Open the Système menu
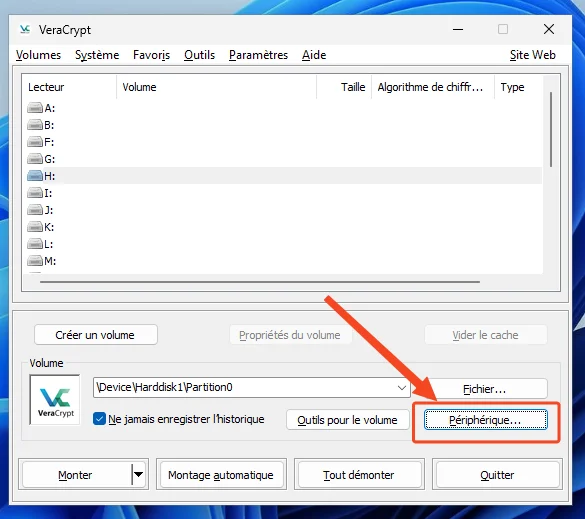The height and width of the screenshot is (519, 585). point(97,55)
